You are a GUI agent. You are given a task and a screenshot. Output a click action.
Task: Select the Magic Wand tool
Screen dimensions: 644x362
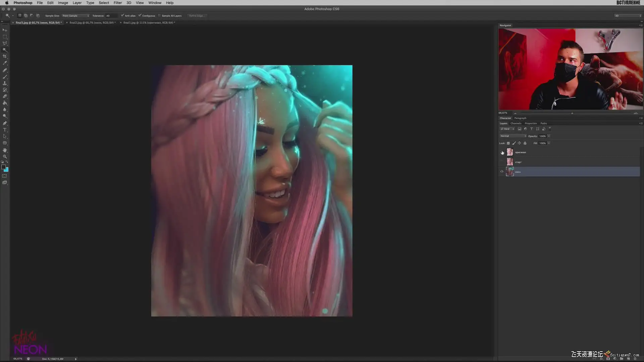click(x=5, y=50)
